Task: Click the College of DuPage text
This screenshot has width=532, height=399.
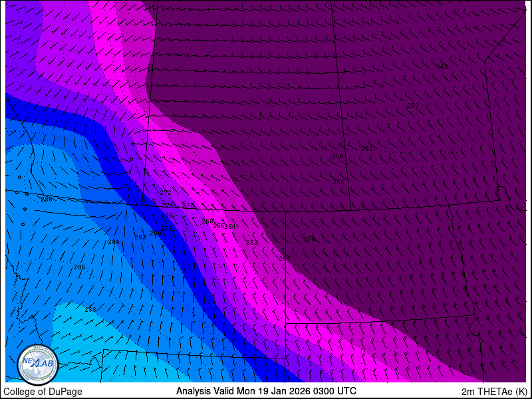Action: (x=43, y=392)
